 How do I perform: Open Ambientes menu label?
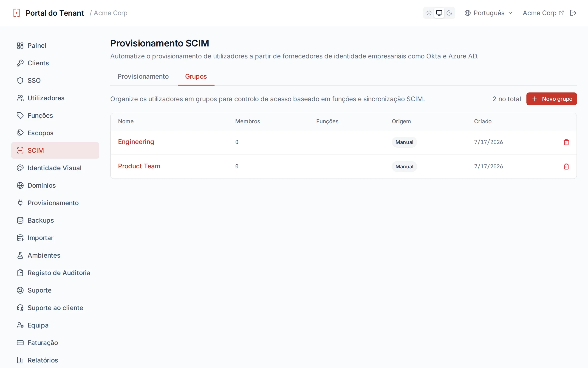(44, 255)
